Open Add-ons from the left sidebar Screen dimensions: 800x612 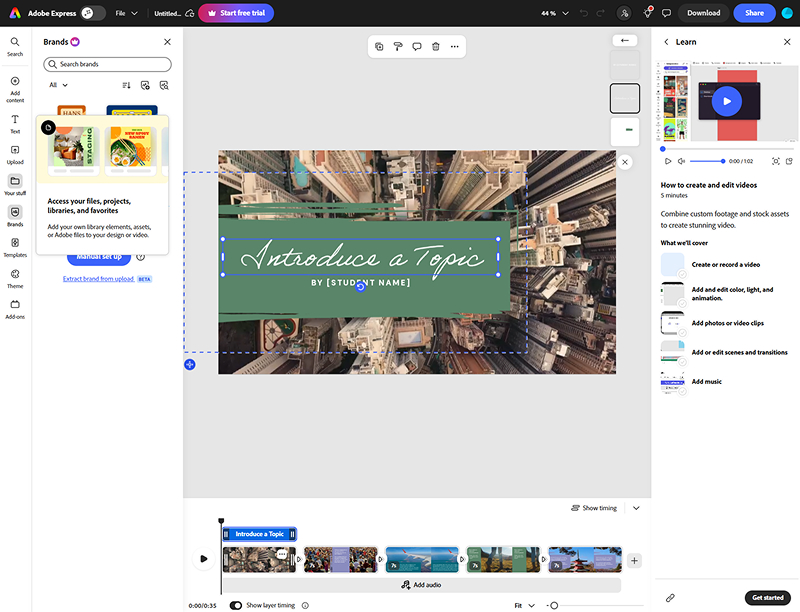coord(15,308)
